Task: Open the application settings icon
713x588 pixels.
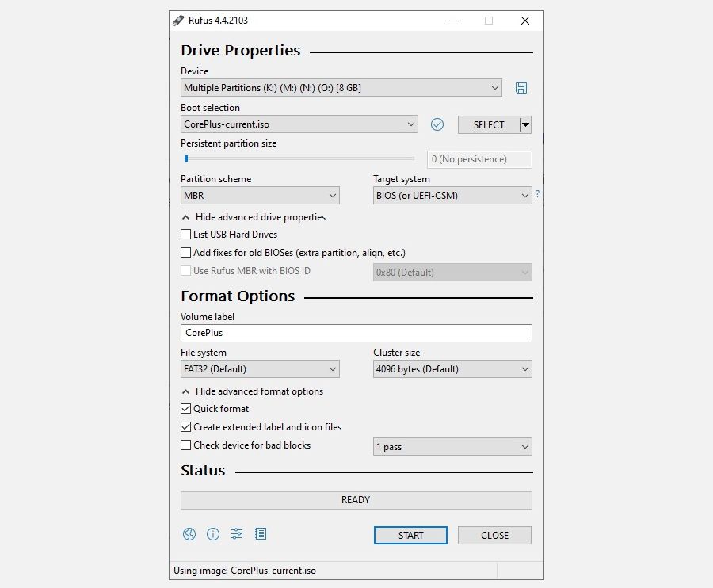Action: [237, 534]
